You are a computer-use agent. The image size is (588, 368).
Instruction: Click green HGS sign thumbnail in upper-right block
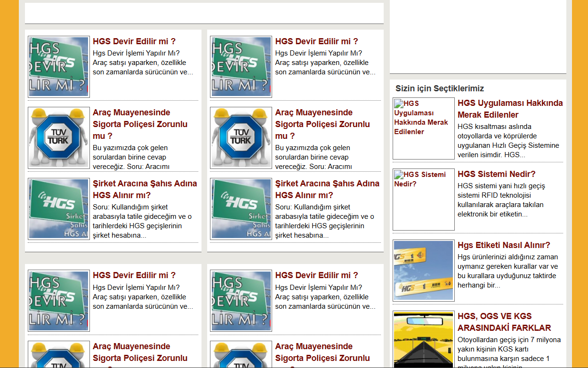point(241,209)
